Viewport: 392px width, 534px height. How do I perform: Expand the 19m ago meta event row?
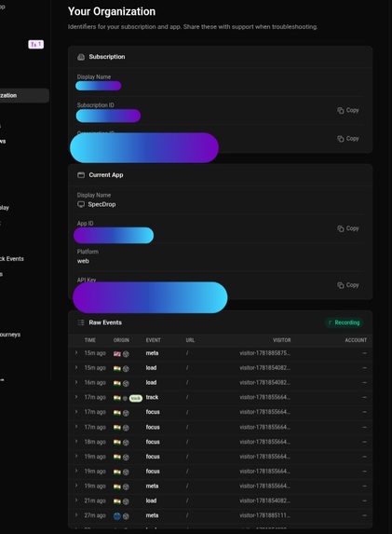point(76,486)
